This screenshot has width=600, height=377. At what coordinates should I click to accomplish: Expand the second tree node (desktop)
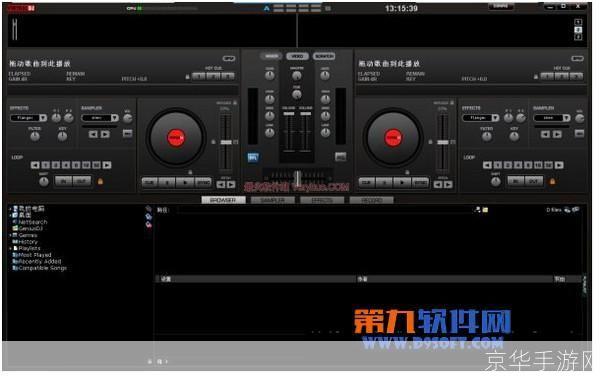10,215
